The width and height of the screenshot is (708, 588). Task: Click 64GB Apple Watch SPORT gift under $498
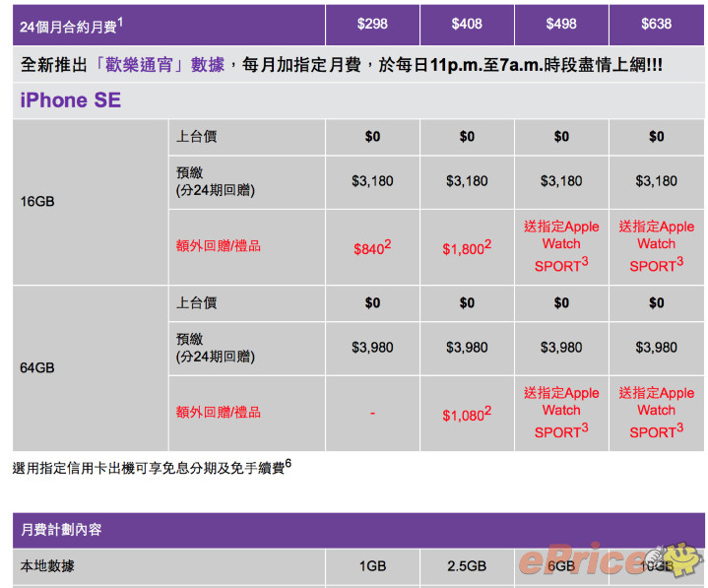[x=561, y=412]
